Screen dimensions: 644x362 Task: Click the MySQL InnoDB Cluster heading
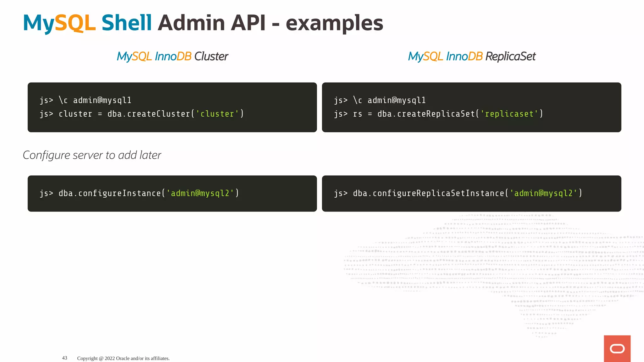pos(172,57)
